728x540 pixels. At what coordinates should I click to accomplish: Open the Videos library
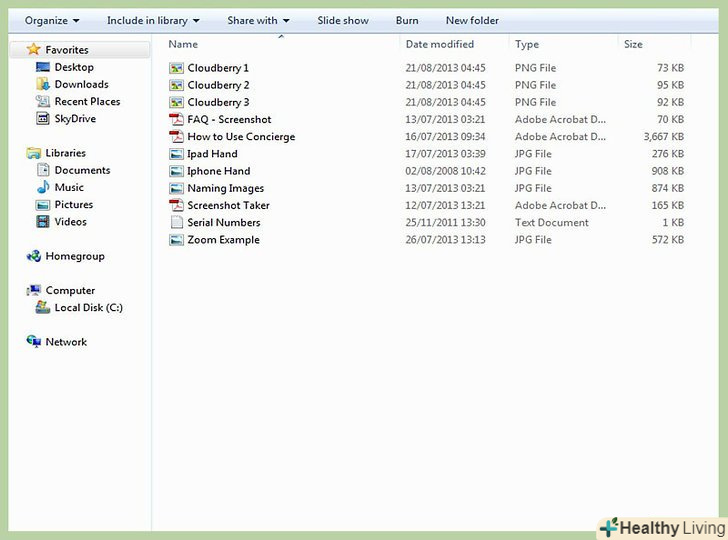71,221
